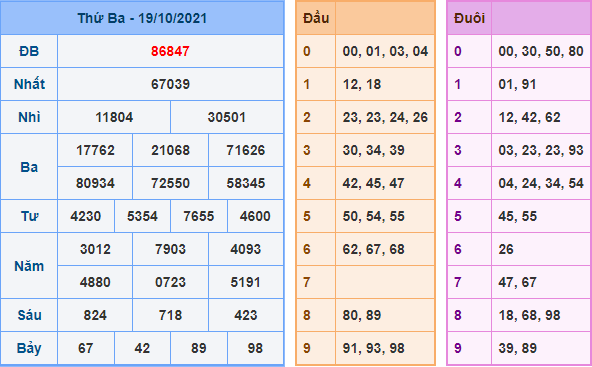
Task: Click the row label 0 in Đuôi table
Action: tap(458, 51)
